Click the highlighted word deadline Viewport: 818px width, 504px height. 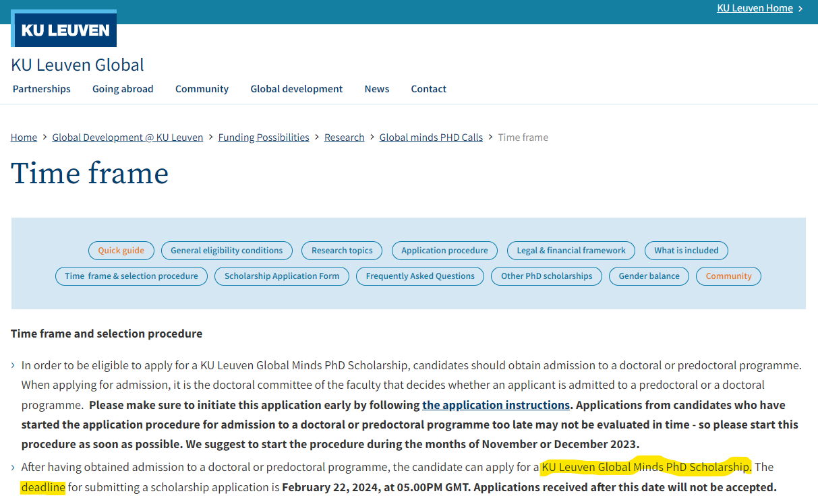point(43,487)
